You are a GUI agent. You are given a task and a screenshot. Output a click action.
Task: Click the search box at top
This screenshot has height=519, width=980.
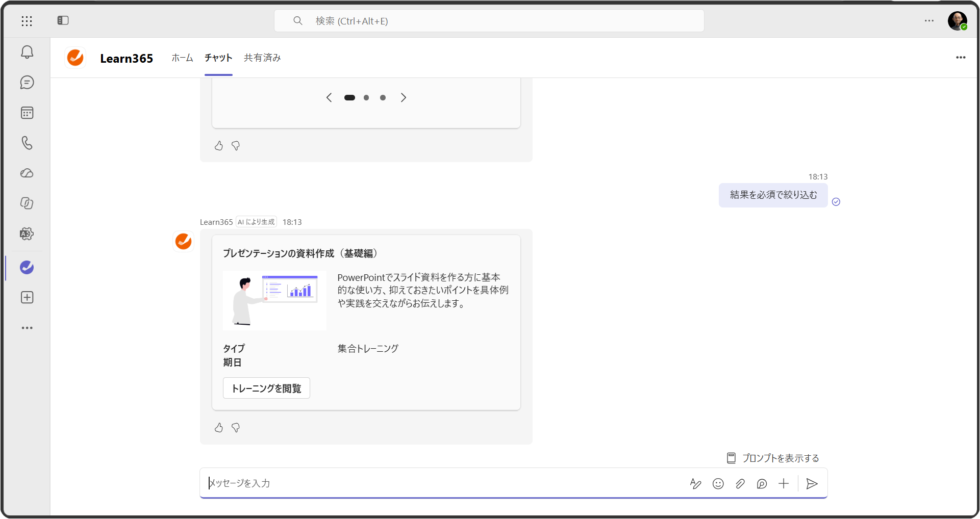tap(489, 21)
